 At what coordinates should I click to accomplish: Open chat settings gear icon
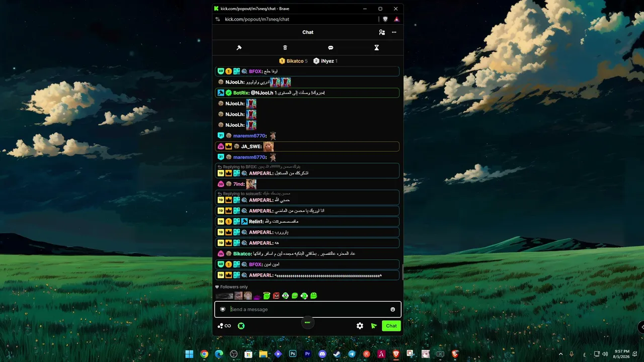[360, 326]
